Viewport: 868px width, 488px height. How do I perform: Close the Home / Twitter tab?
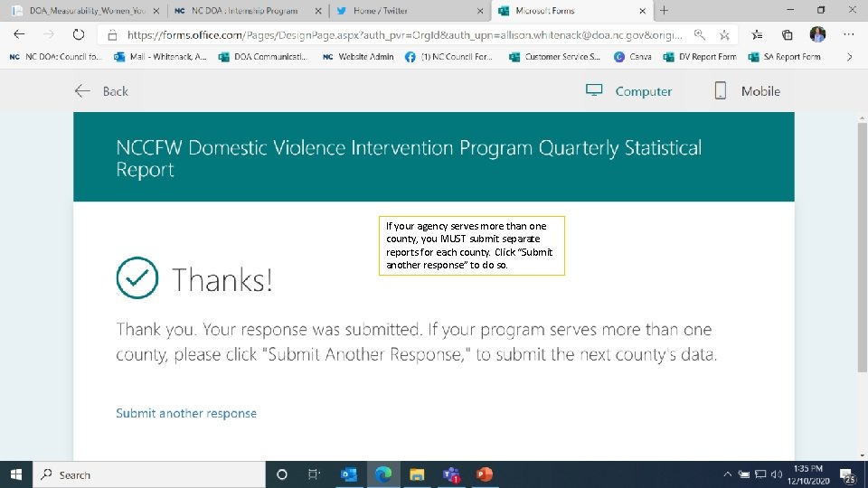pos(480,11)
